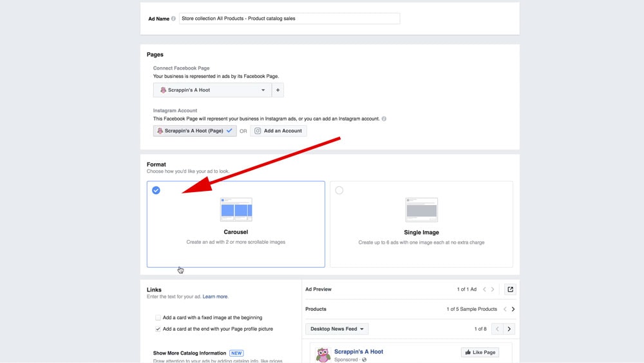Click the 1 of 5 Sample Products text
The height and width of the screenshot is (363, 644).
pos(471,309)
